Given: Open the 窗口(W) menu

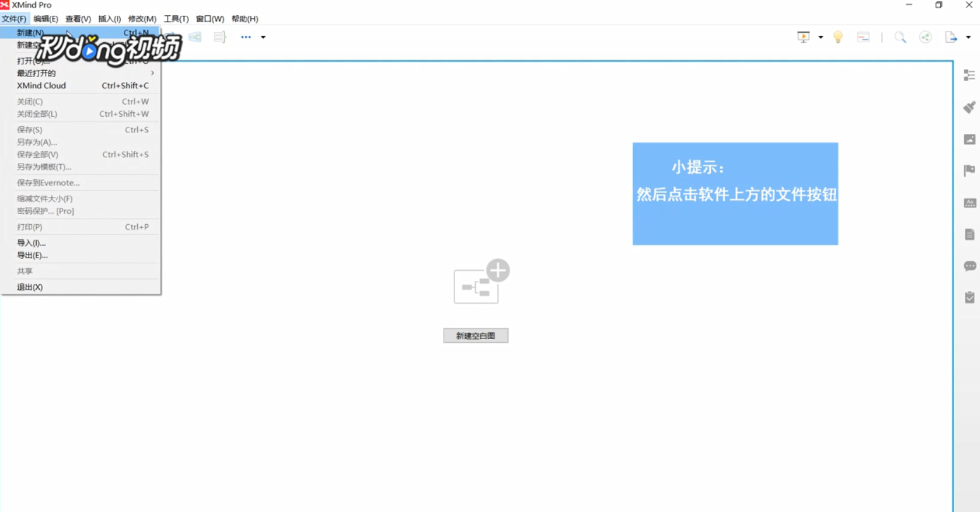Looking at the screenshot, I should [x=210, y=19].
